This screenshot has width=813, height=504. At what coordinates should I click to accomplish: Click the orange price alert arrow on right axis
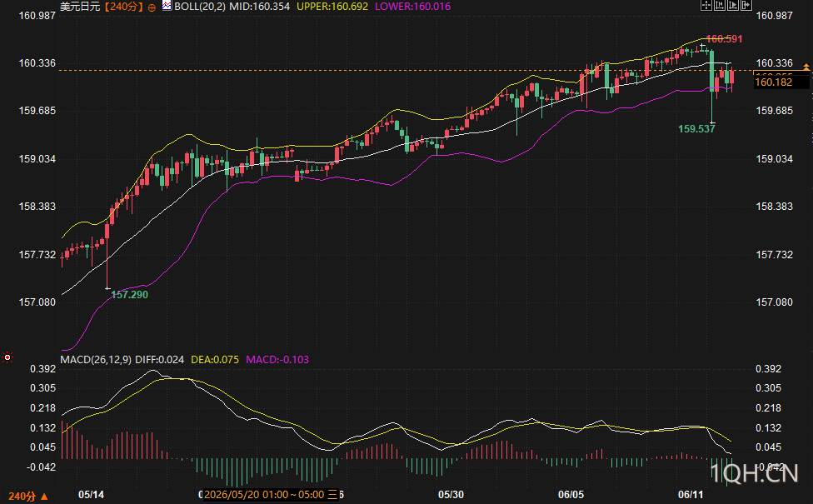pyautogui.click(x=806, y=67)
